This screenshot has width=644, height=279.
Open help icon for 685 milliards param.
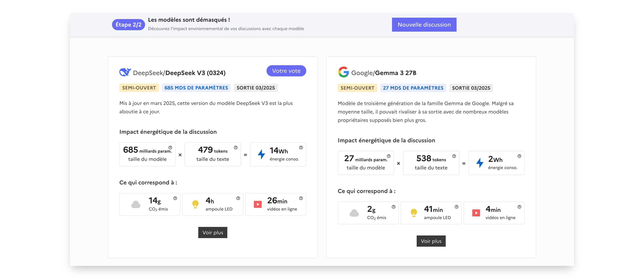tap(170, 147)
